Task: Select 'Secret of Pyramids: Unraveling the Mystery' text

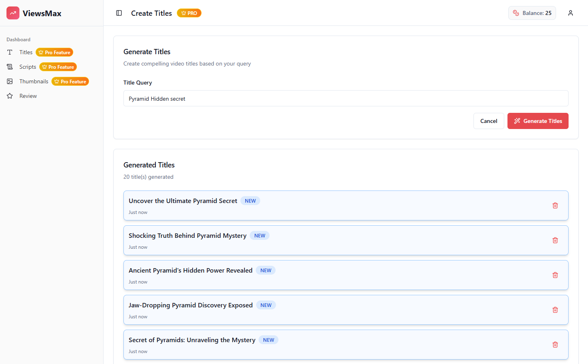Action: [x=192, y=340]
